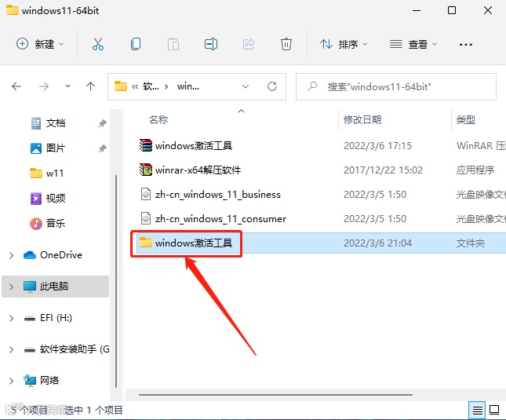Click the navigation pane vertical scrollbar
506x420 pixels.
116,281
